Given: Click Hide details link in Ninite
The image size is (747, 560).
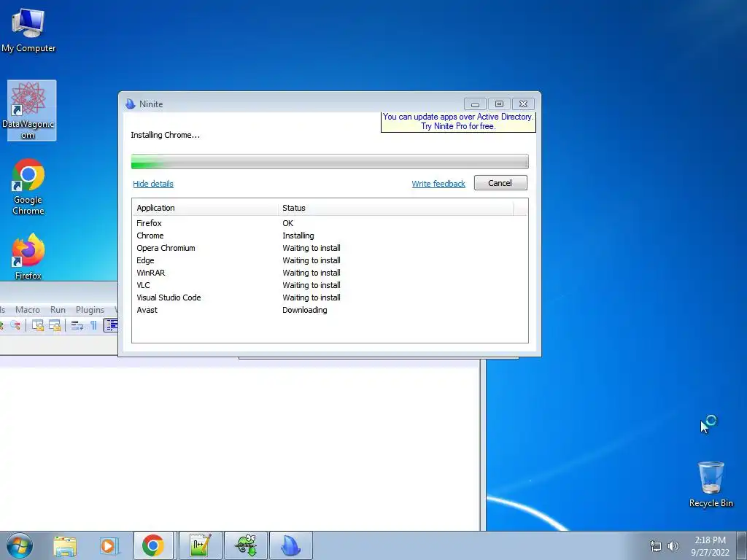Looking at the screenshot, I should (x=153, y=184).
